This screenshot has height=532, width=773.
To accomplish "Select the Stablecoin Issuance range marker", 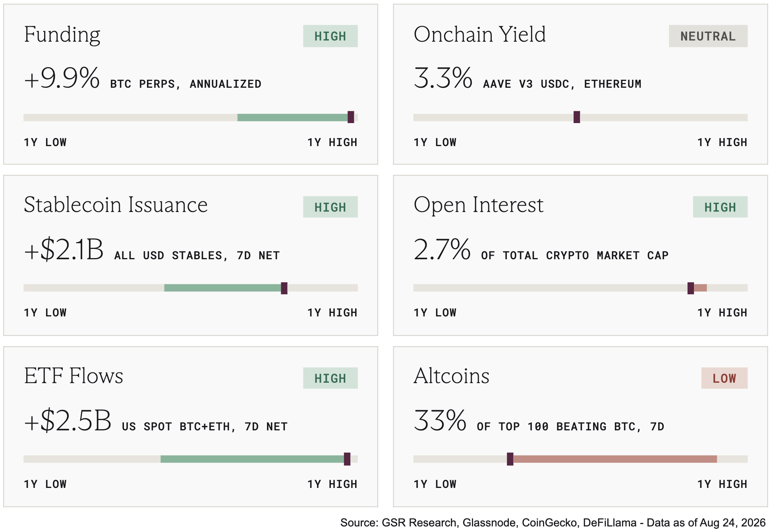I will click(x=284, y=288).
